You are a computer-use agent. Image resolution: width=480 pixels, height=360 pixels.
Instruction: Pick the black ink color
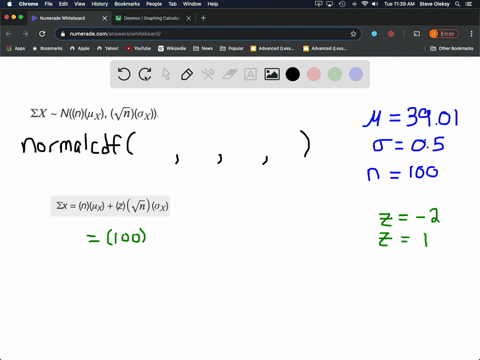[293, 74]
